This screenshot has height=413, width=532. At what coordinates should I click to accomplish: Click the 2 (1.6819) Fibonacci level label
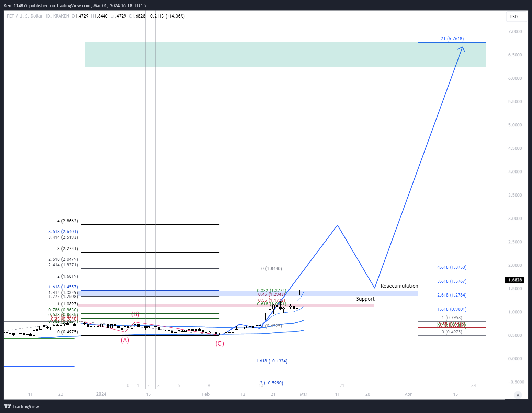coord(67,276)
